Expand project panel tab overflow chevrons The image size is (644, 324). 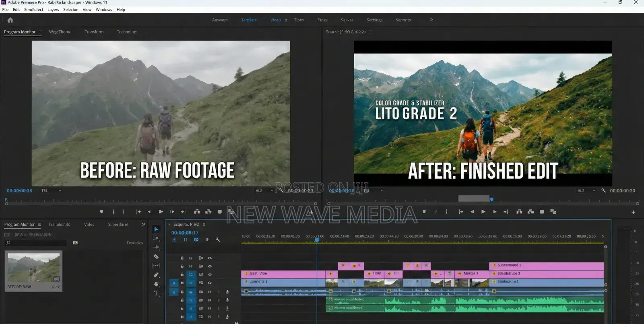point(143,225)
